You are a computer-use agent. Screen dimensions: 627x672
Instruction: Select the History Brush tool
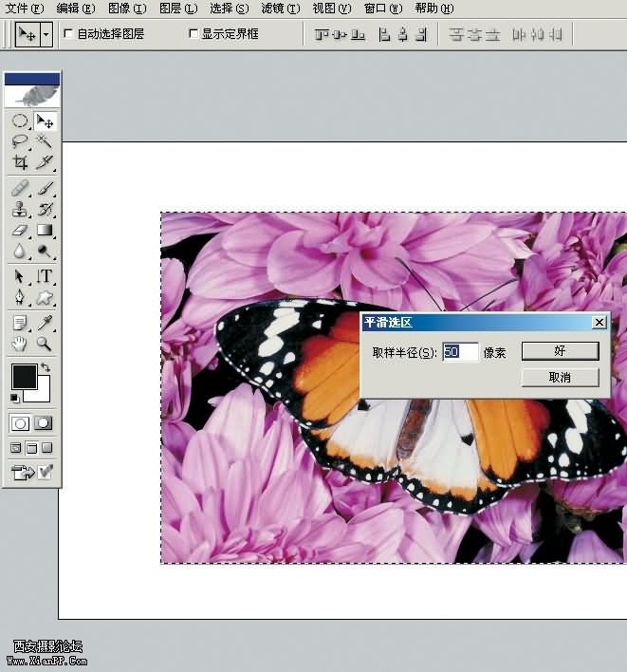[45, 209]
